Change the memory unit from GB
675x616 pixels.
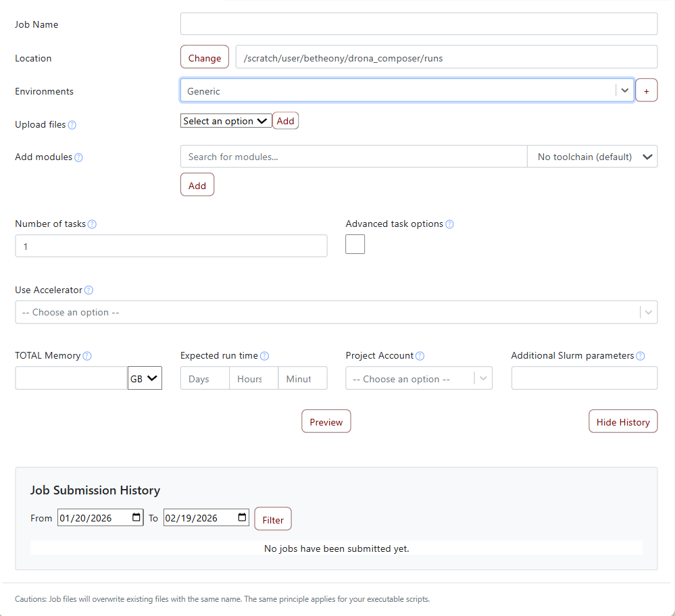[x=144, y=378]
